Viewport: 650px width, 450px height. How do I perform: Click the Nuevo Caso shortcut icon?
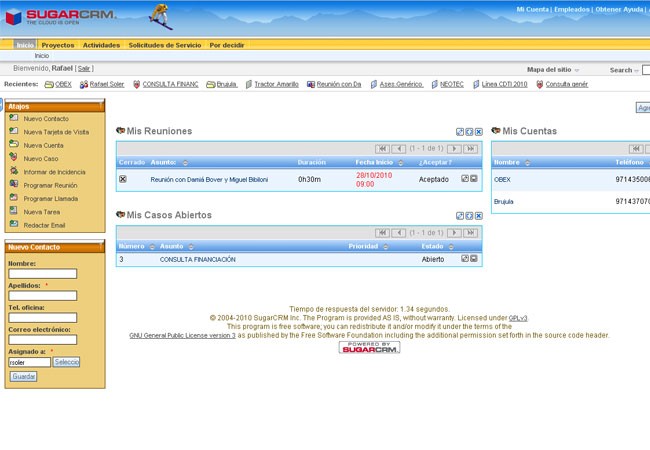(x=14, y=158)
